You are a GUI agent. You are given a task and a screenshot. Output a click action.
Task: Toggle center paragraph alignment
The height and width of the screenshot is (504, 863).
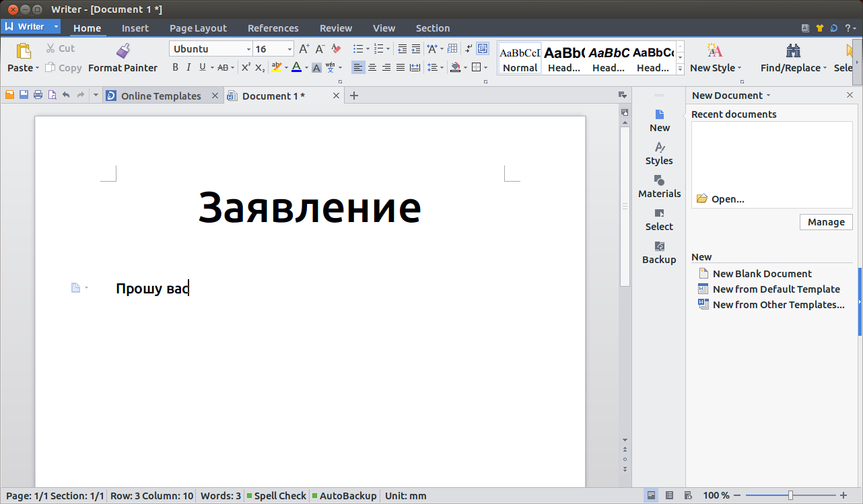point(372,67)
